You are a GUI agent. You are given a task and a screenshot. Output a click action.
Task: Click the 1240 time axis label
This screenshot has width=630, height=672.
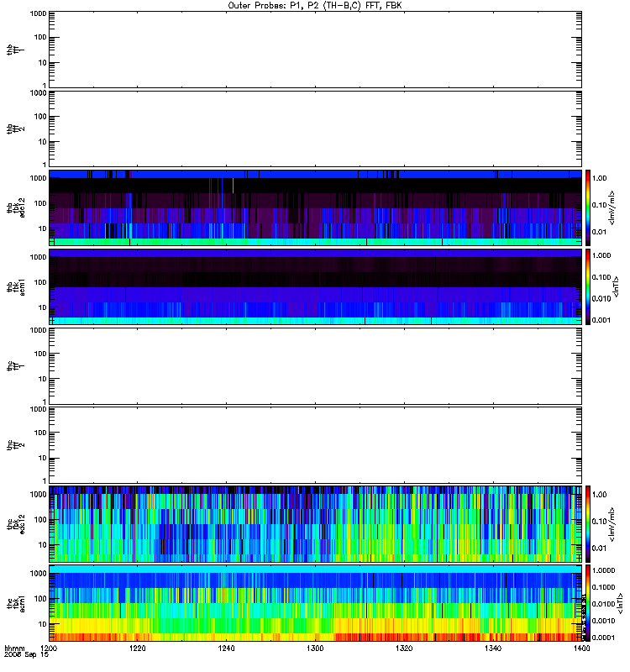(x=226, y=648)
